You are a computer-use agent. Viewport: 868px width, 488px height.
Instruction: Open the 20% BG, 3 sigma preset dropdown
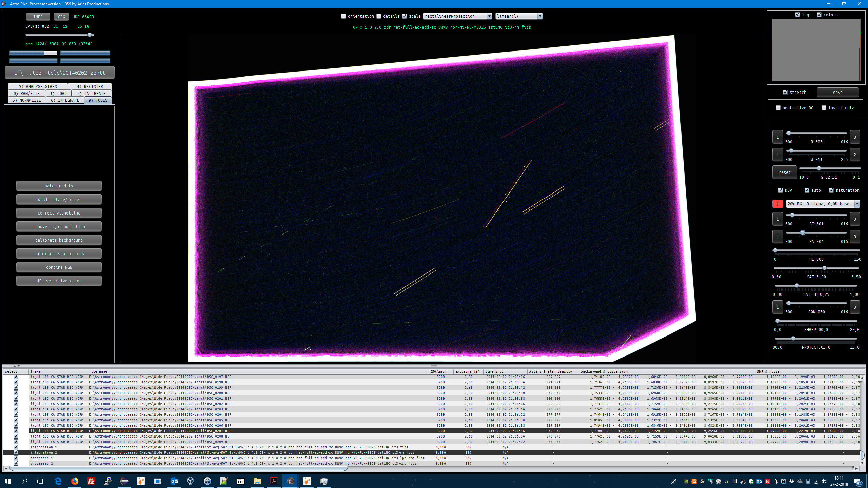[823, 204]
